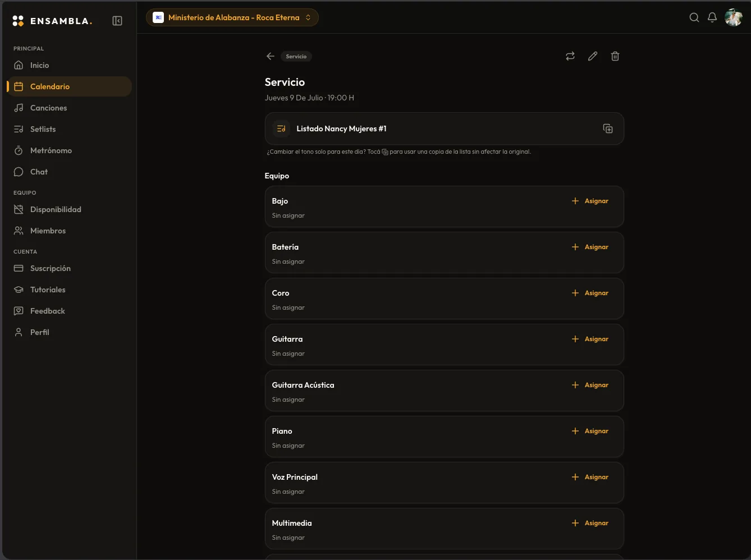Open Calendario section
Screen dimensions: 751x560
tap(69, 86)
